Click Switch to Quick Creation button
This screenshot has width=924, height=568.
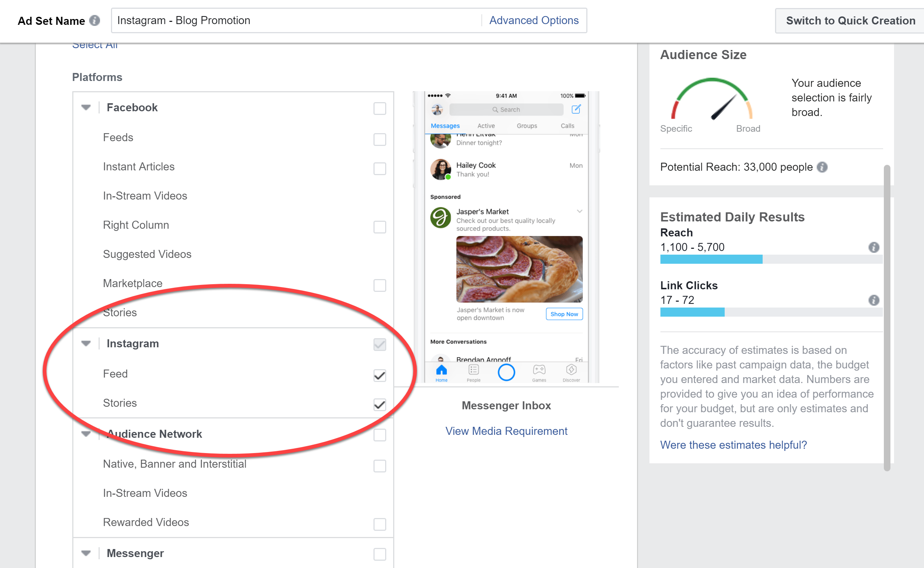pyautogui.click(x=850, y=21)
